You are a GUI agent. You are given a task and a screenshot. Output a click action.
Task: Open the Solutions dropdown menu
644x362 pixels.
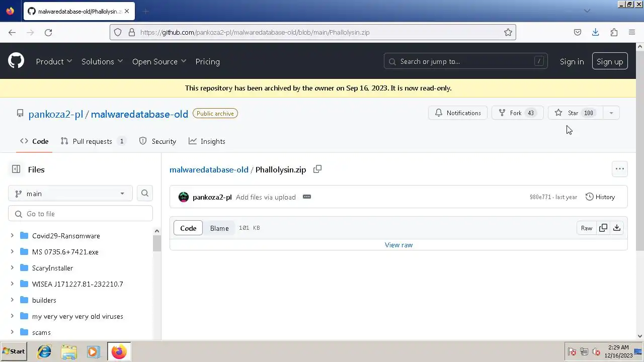(x=102, y=61)
